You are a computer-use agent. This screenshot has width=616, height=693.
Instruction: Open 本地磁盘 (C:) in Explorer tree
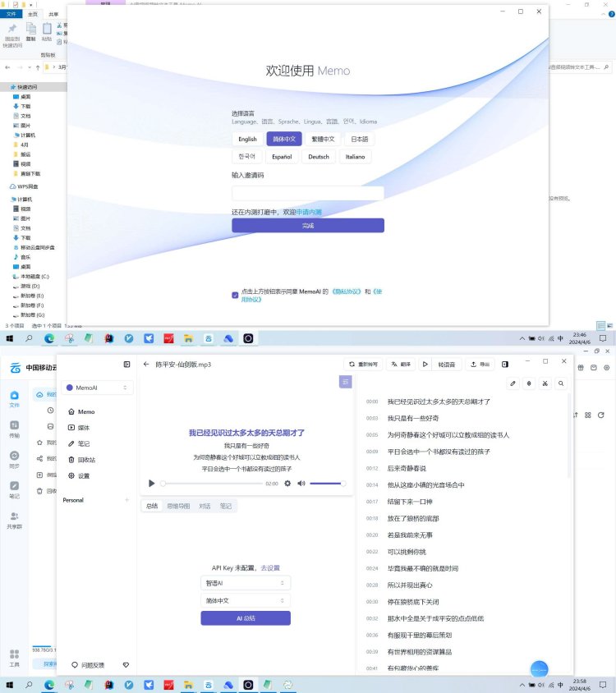tap(31, 276)
